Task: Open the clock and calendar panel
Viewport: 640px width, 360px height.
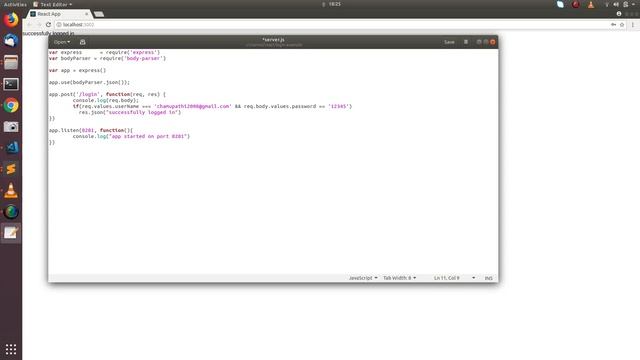Action: [x=334, y=4]
